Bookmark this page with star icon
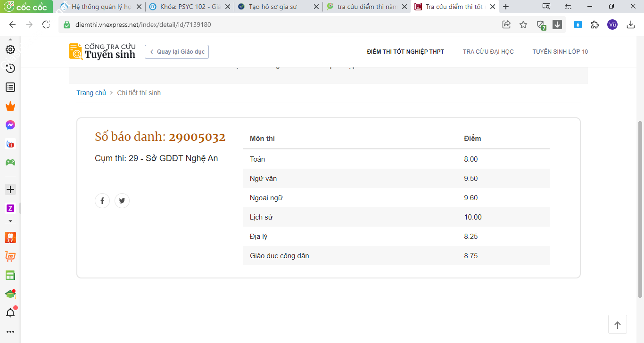The width and height of the screenshot is (644, 343). (x=523, y=24)
